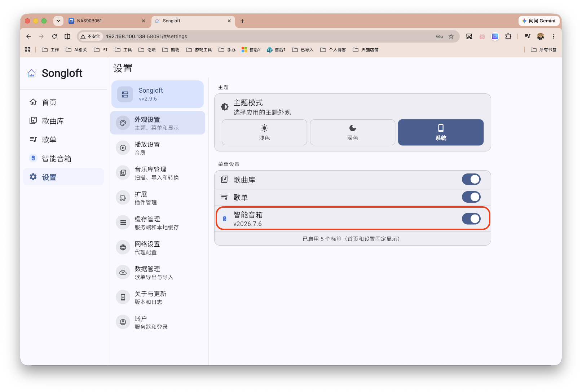The image size is (582, 392).
Task: Open 缓存管理 settings section
Action: coord(158,223)
